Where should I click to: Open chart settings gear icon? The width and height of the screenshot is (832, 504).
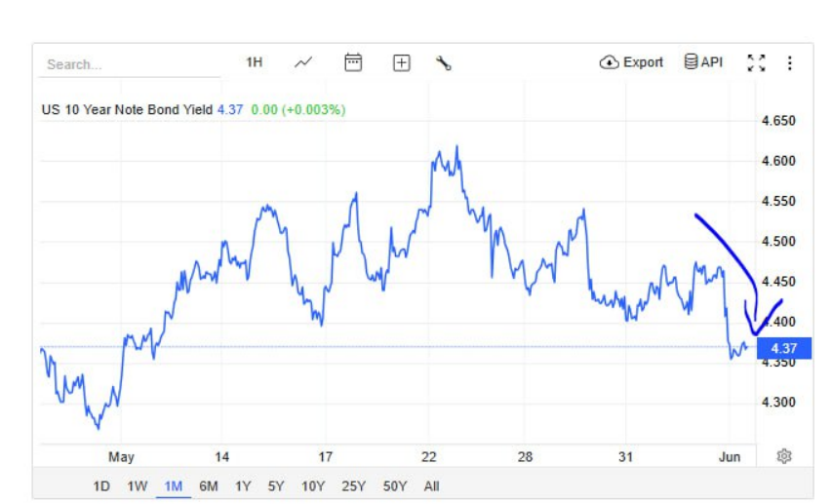coord(784,456)
